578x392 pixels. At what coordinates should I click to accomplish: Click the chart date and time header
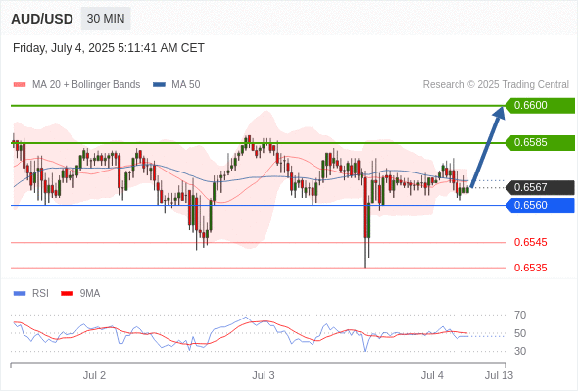tap(109, 48)
